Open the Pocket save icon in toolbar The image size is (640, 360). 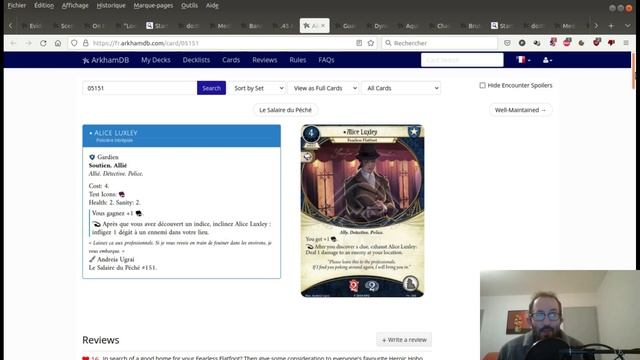click(x=507, y=43)
